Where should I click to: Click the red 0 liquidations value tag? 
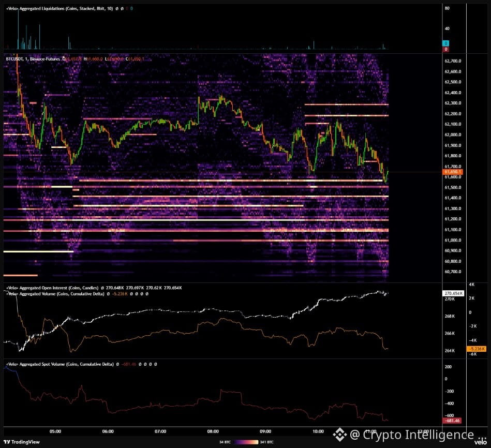pos(446,49)
